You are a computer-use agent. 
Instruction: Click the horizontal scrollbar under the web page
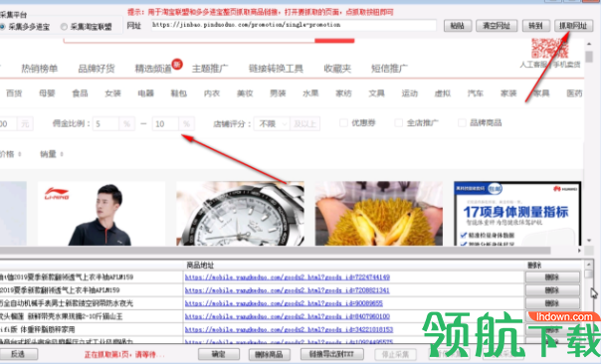276,251
